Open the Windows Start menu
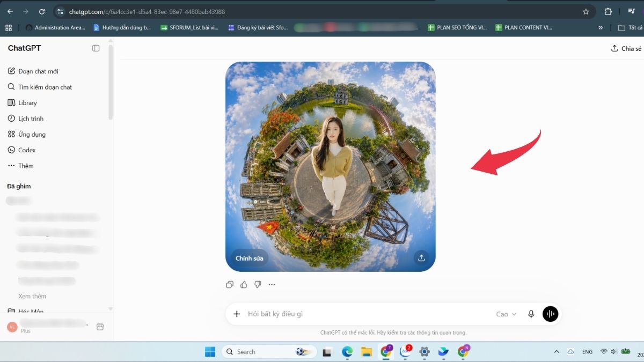The image size is (644, 362). 210,352
